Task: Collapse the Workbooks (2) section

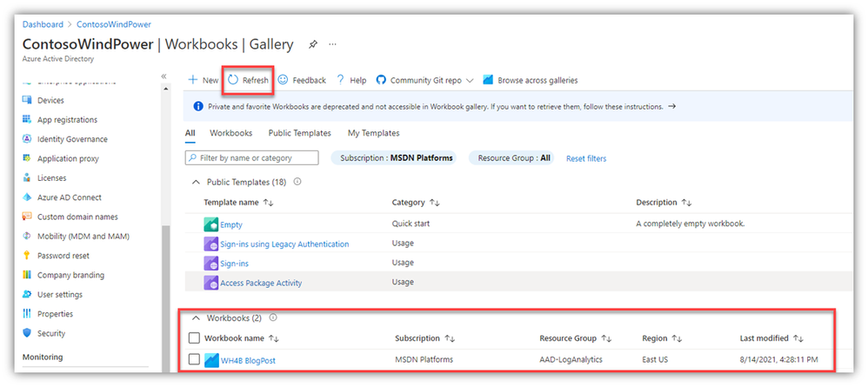Action: 196,318
